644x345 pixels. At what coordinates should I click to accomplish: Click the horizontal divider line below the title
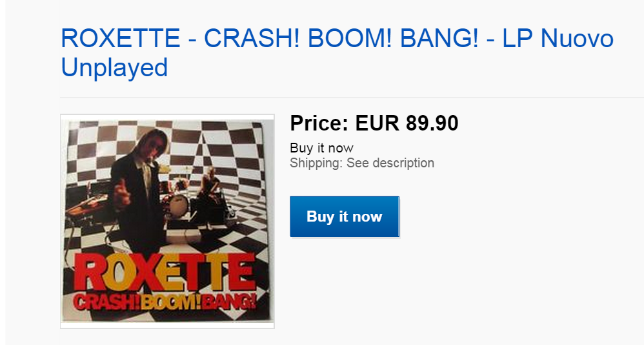click(x=352, y=98)
